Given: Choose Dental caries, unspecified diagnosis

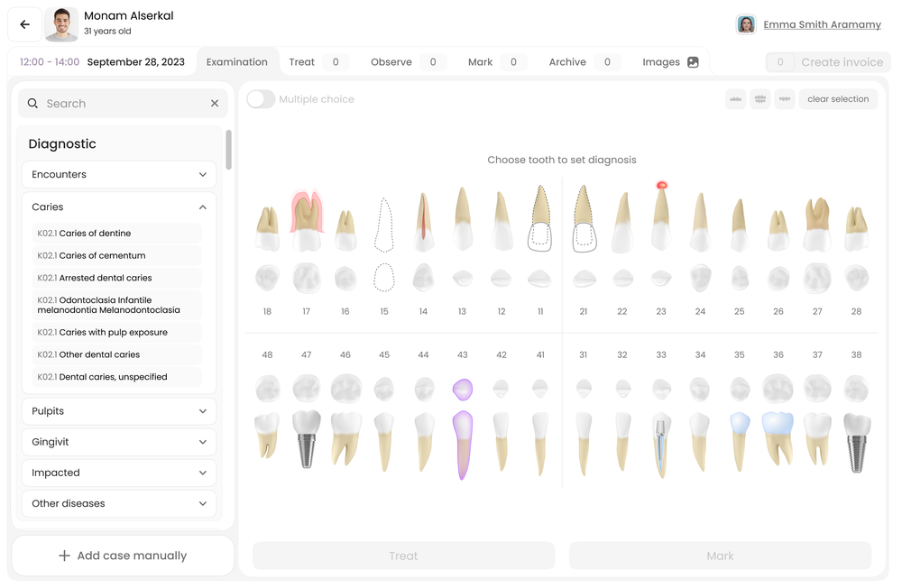Looking at the screenshot, I should coord(116,377).
